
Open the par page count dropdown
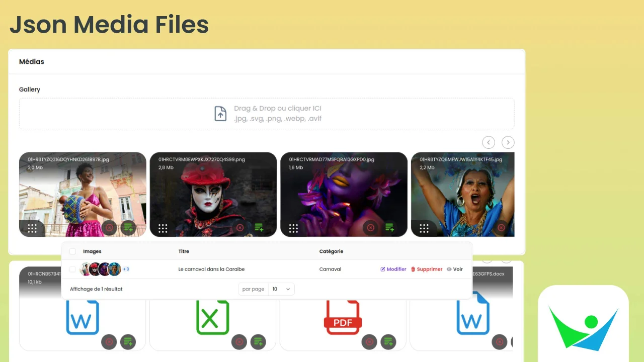click(x=281, y=289)
